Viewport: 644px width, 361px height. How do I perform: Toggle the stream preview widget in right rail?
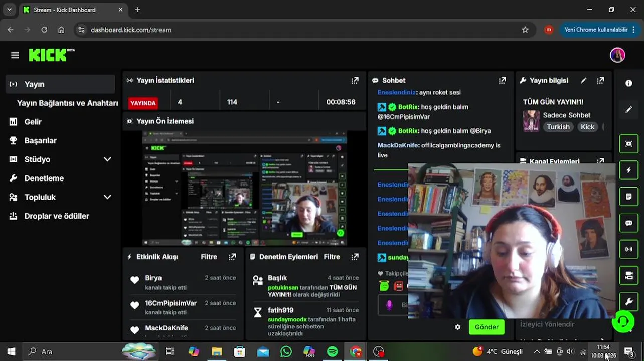[x=628, y=144]
